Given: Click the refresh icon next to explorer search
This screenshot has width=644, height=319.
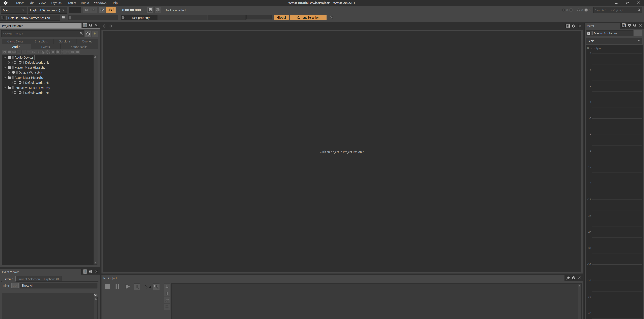Looking at the screenshot, I should pos(88,34).
